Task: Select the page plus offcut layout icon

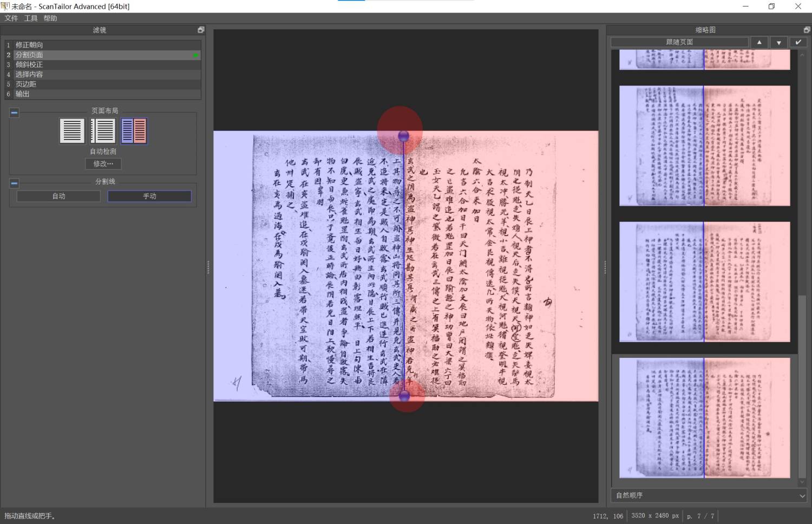Action: (x=103, y=131)
